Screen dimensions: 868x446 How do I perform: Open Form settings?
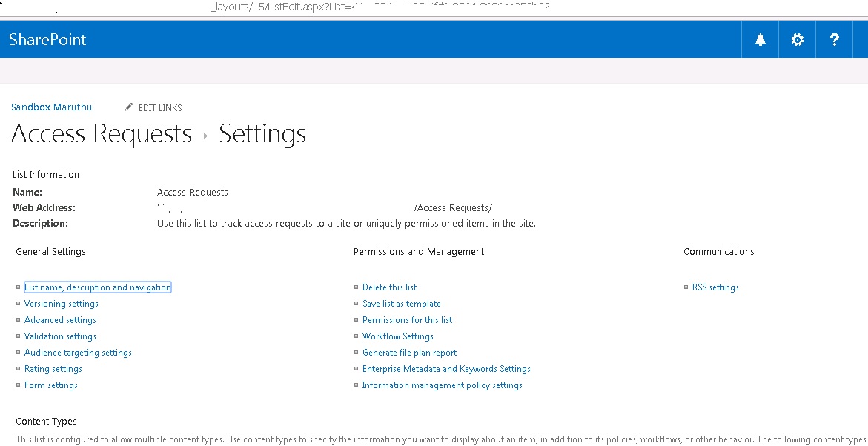(50, 385)
